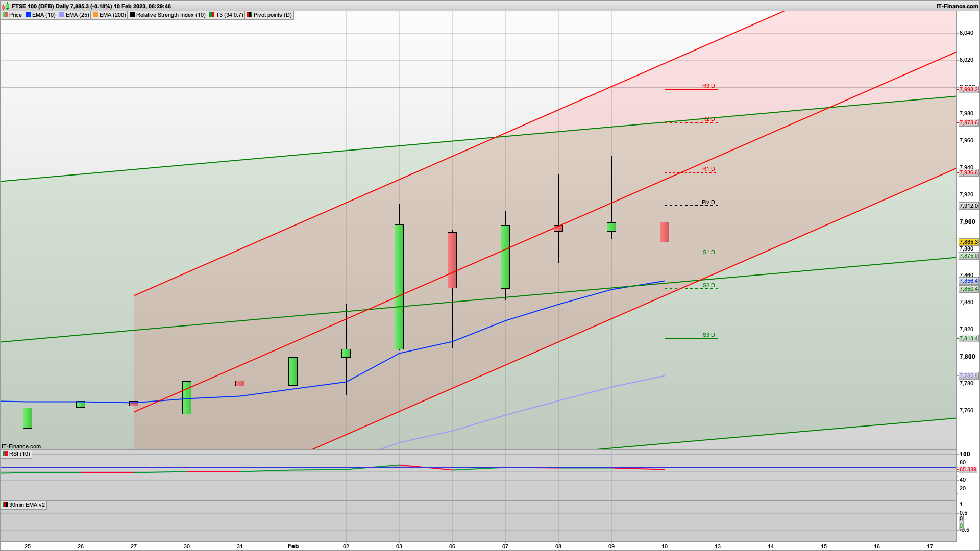The image size is (980, 551).
Task: Click the RSI value tag 65.339
Action: pyautogui.click(x=968, y=469)
